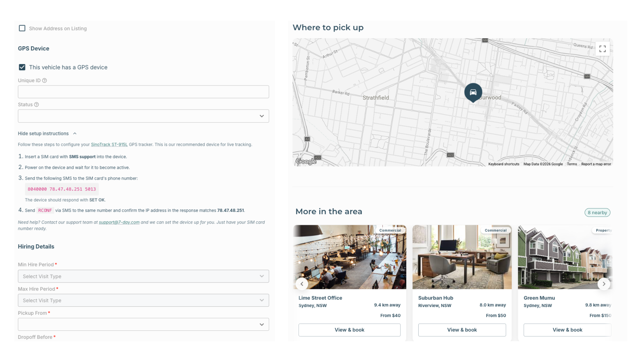This screenshot has height=362, width=644.
Task: Collapse the Hide setup instructions section
Action: click(47, 133)
